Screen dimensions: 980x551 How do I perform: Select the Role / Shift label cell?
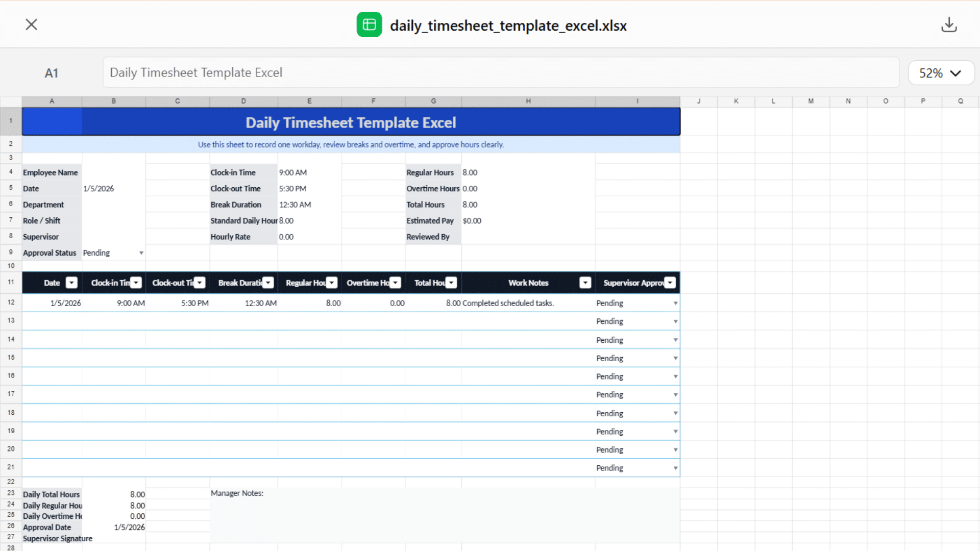point(52,220)
